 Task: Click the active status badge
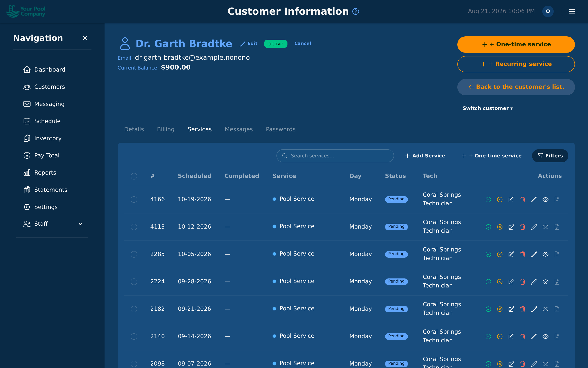[x=276, y=44]
